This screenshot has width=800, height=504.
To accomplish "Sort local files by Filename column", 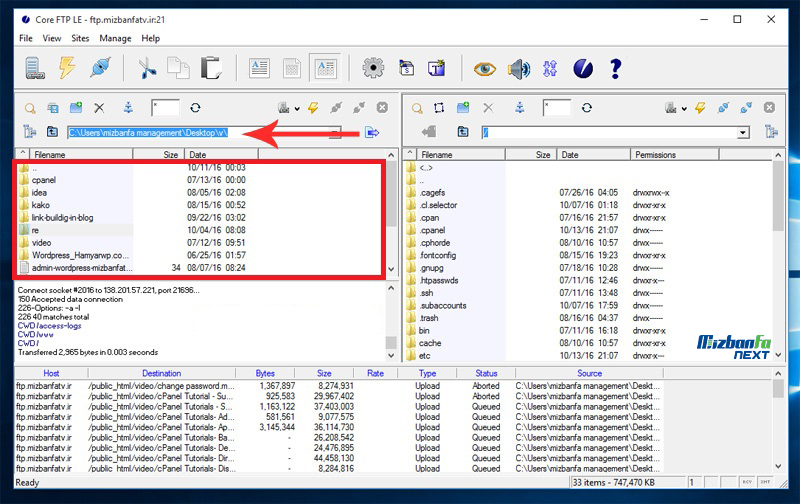I will (81, 155).
